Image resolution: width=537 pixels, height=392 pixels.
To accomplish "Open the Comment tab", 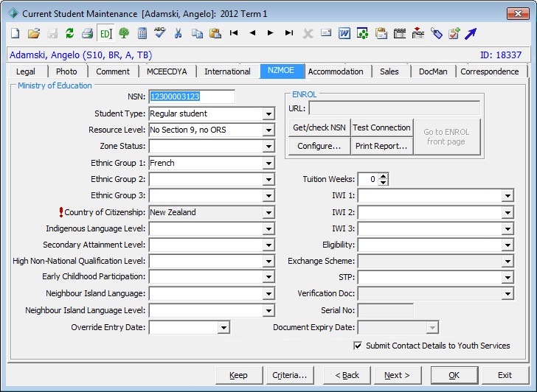I will click(x=113, y=71).
